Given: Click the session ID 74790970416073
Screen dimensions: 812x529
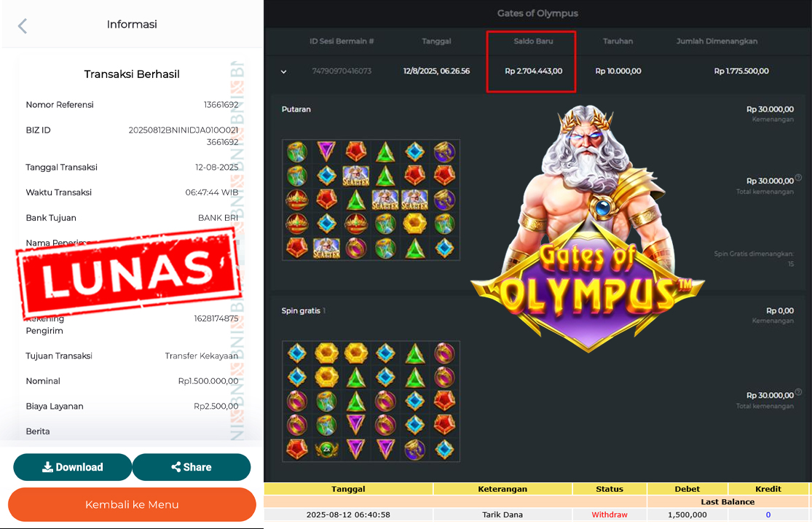Looking at the screenshot, I should pyautogui.click(x=342, y=71).
